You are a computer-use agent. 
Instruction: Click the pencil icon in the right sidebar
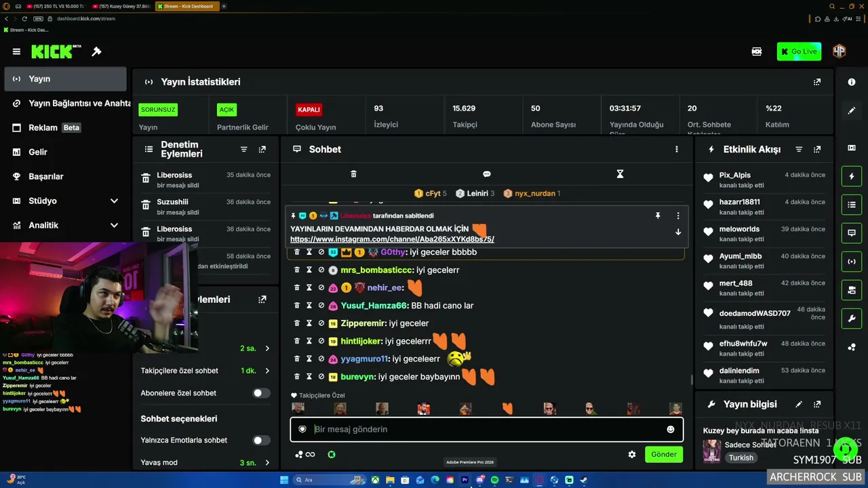[x=852, y=110]
